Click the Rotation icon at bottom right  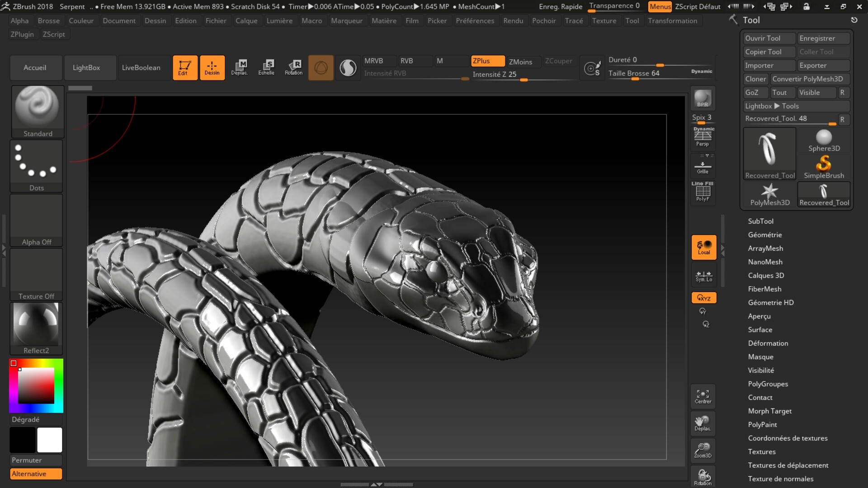[x=703, y=477]
